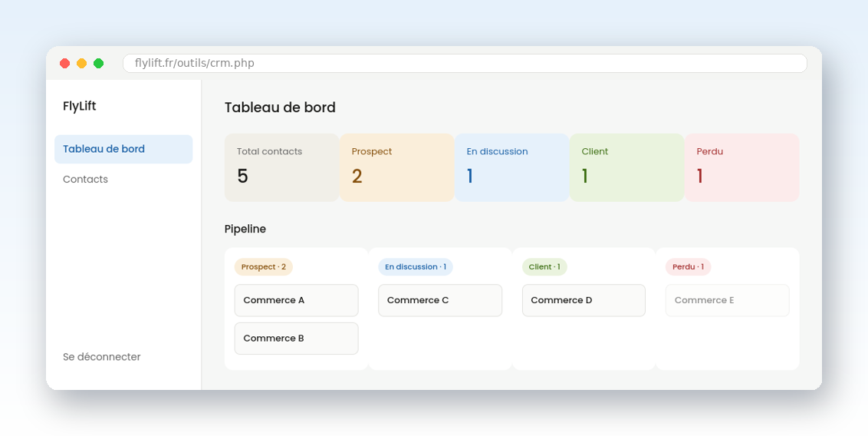This screenshot has width=868, height=436.
Task: Open the Commerce A pipeline card
Action: [x=296, y=300]
